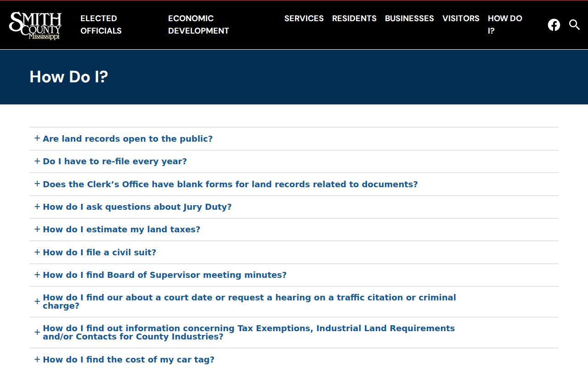Viewport: 588px width, 368px height.
Task: Click plus icon beside Jury Duty question
Action: [37, 207]
